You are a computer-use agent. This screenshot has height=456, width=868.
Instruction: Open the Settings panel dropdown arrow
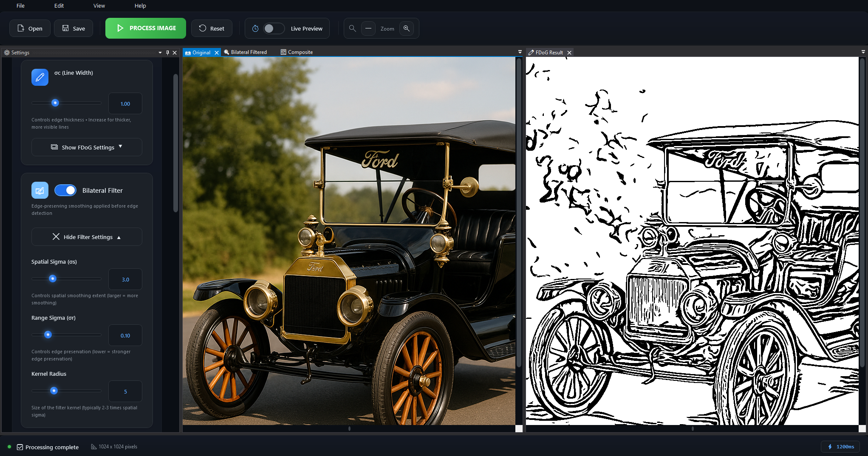pyautogui.click(x=160, y=53)
